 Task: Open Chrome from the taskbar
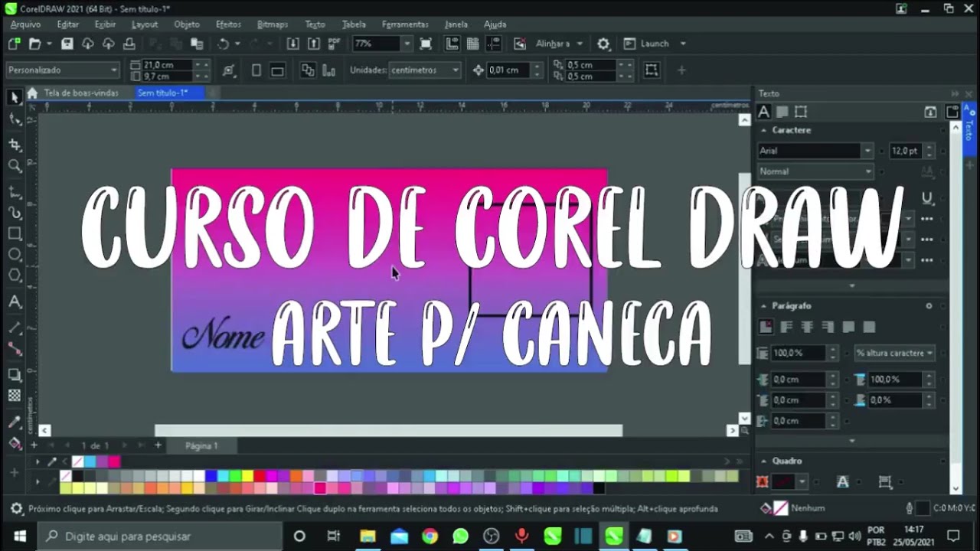[430, 536]
